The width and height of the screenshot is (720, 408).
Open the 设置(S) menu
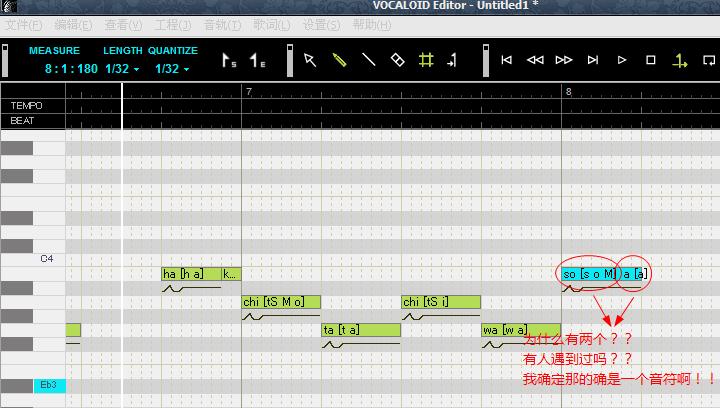(x=321, y=25)
